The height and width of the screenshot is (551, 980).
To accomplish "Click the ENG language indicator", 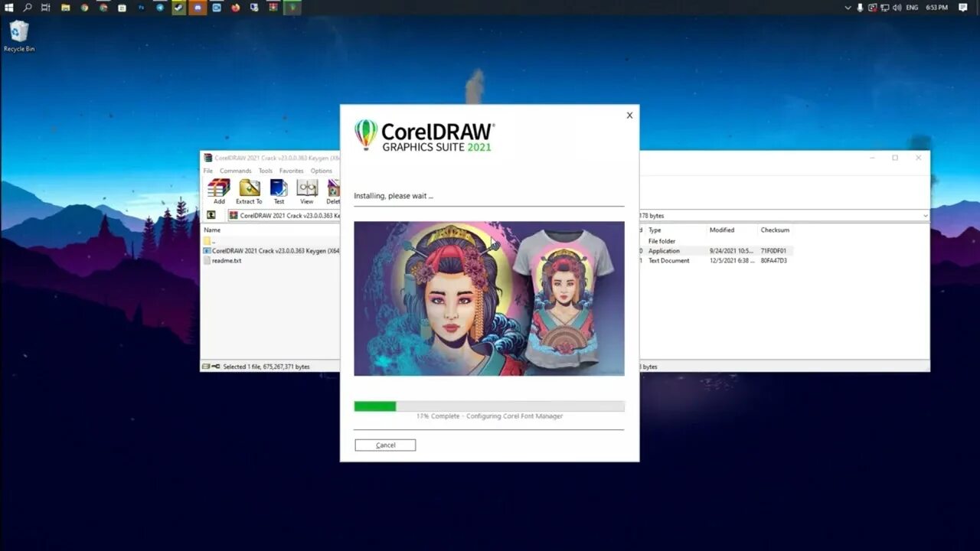I will [912, 8].
